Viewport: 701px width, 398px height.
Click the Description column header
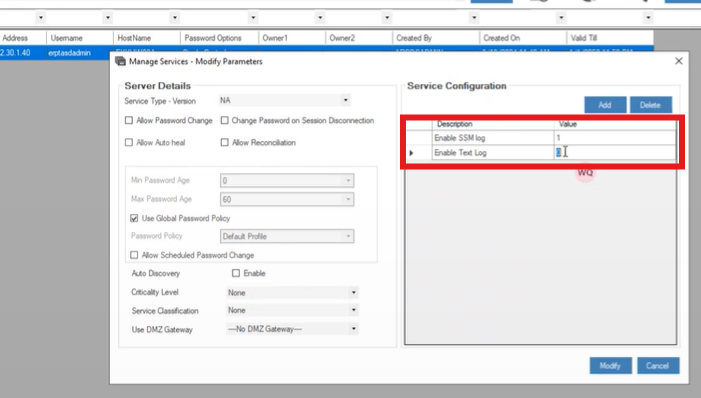[x=493, y=124]
